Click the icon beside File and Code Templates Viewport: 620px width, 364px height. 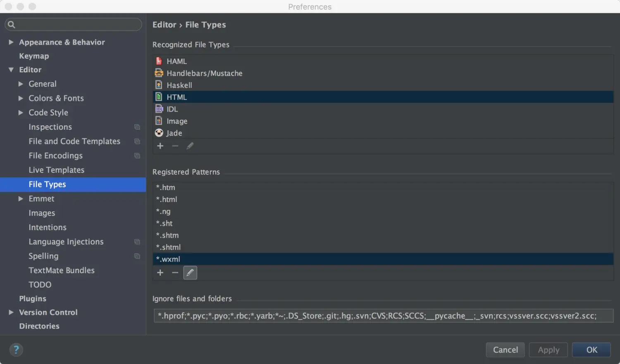(x=137, y=142)
